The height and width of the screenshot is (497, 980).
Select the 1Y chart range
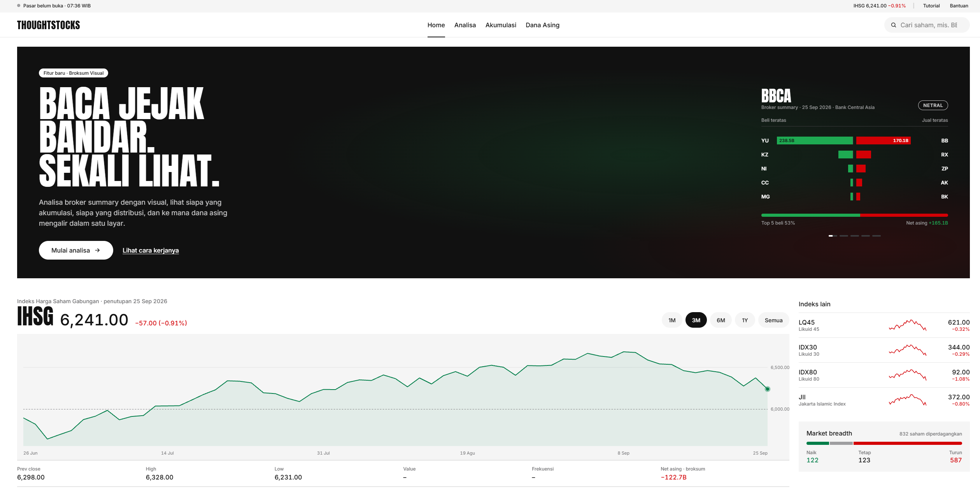tap(745, 320)
